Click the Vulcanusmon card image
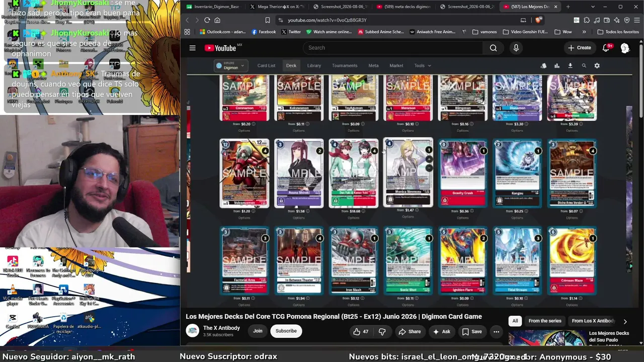The image size is (644, 362). pos(245,173)
